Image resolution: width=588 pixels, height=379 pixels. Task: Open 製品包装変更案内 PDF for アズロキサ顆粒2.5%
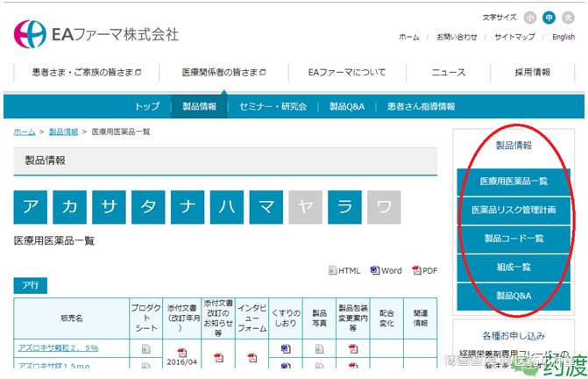click(353, 349)
